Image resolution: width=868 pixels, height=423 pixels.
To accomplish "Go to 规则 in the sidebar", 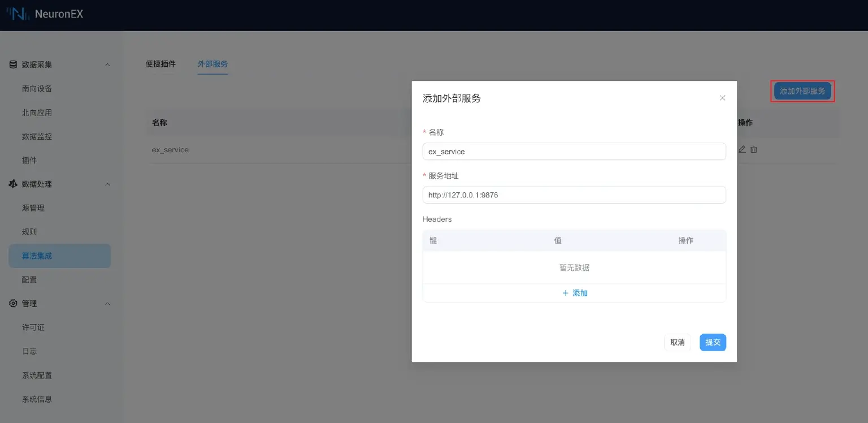I will [29, 232].
